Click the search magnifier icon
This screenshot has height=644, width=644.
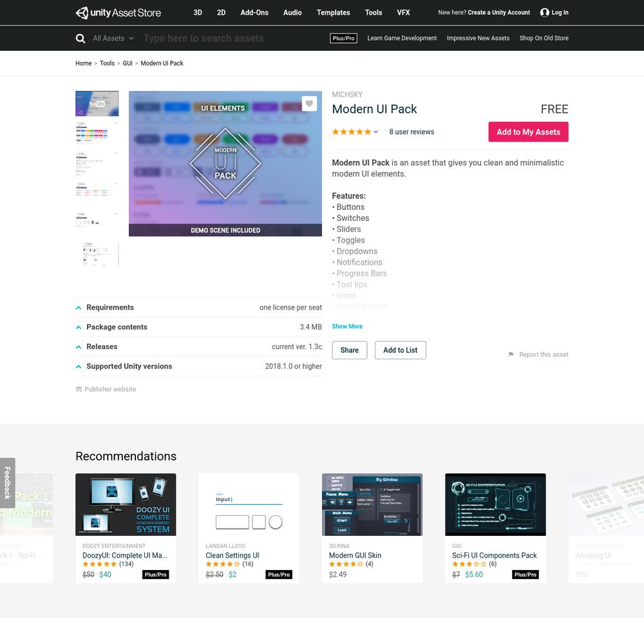coord(80,39)
